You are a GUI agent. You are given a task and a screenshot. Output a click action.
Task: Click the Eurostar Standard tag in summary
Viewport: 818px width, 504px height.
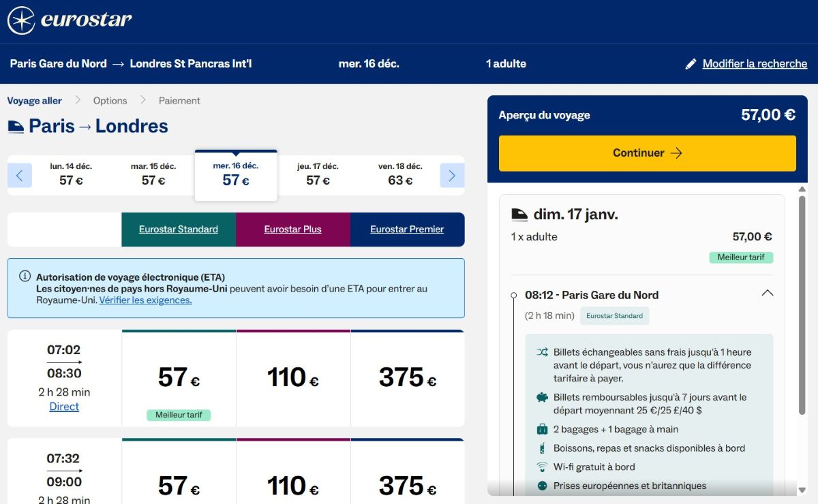615,316
